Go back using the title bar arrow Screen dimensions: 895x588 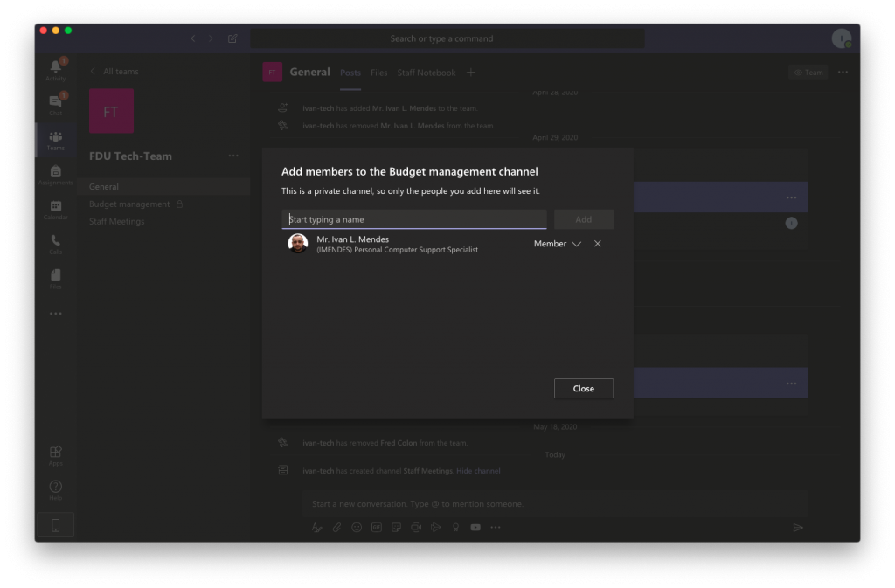[193, 38]
